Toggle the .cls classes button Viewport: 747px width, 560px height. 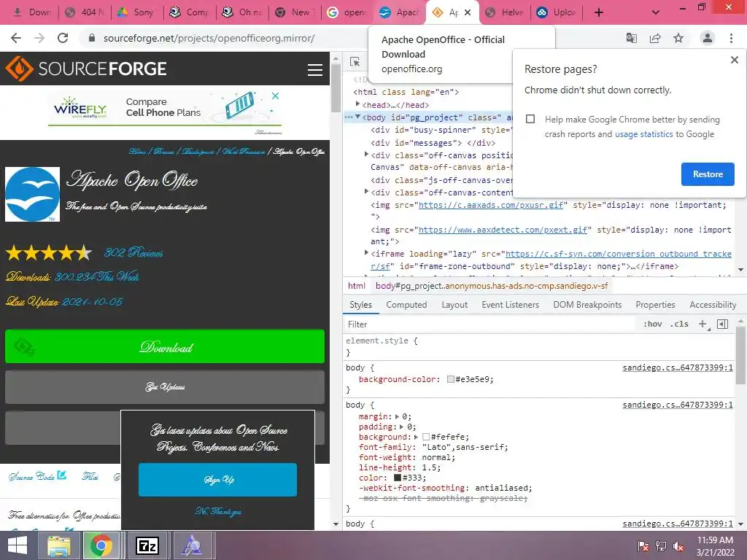(679, 324)
